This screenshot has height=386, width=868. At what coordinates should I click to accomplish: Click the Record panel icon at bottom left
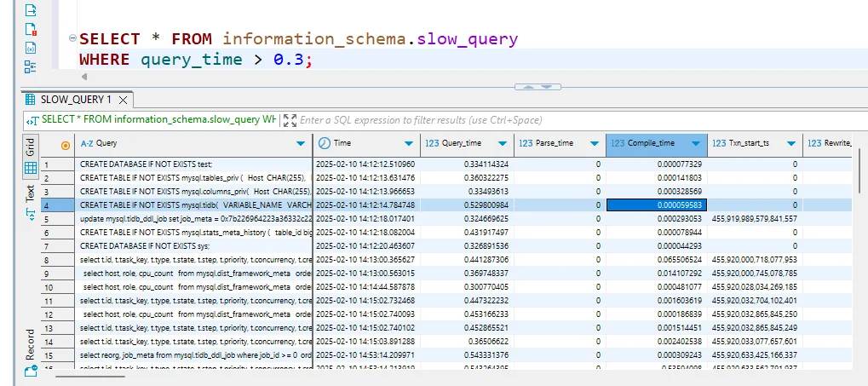click(31, 371)
